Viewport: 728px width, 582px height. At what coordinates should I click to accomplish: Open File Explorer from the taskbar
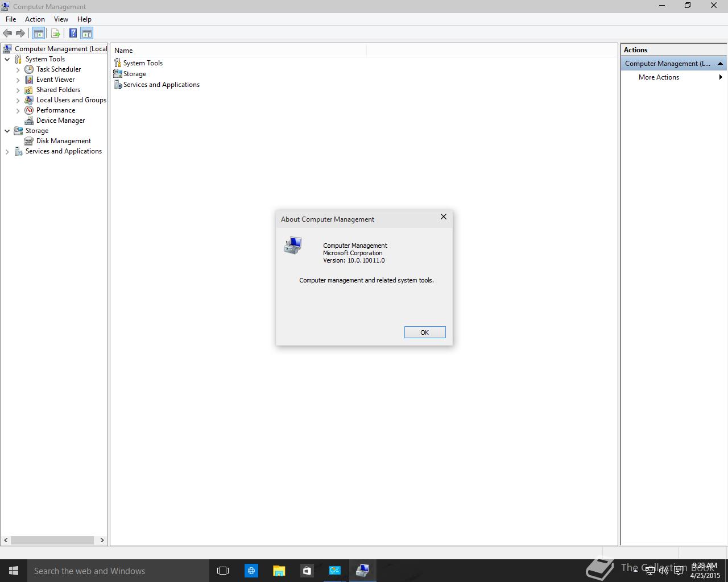tap(279, 571)
